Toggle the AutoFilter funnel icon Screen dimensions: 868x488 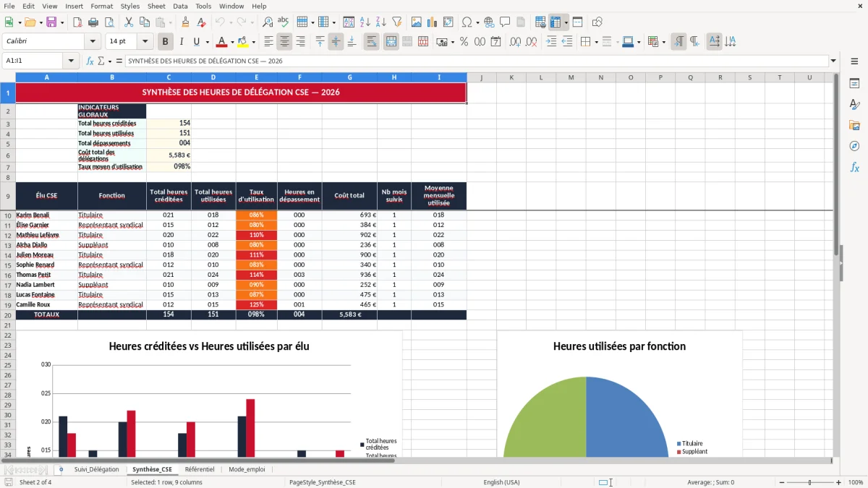click(397, 22)
